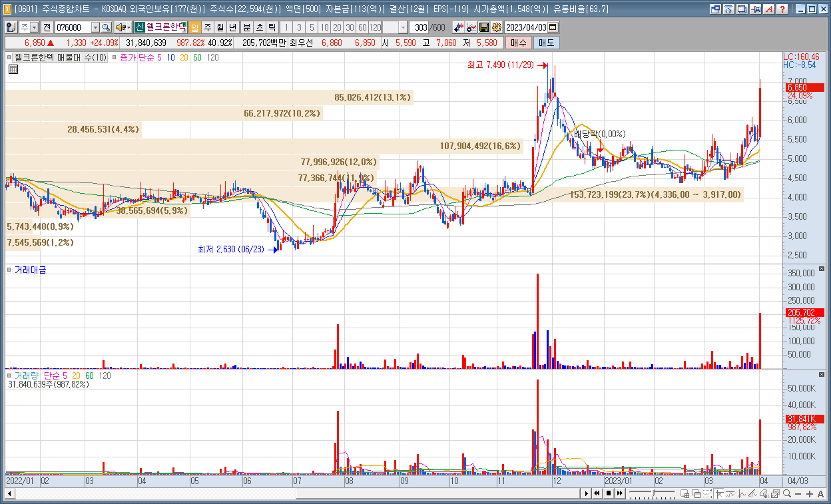
Task: Click the pin window icon
Action: click(755, 9)
